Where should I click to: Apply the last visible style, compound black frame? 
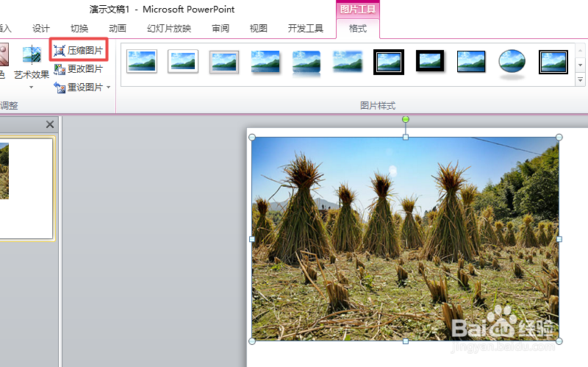point(553,62)
